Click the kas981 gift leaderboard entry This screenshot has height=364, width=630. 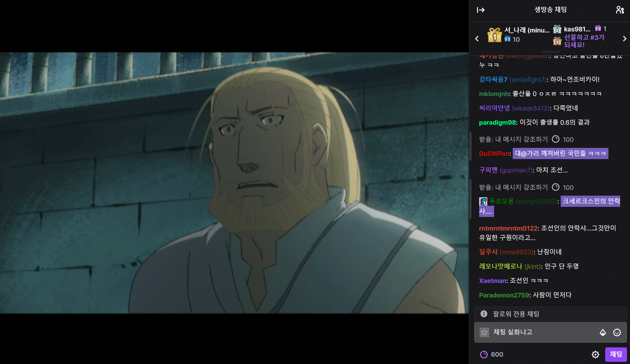pyautogui.click(x=577, y=29)
